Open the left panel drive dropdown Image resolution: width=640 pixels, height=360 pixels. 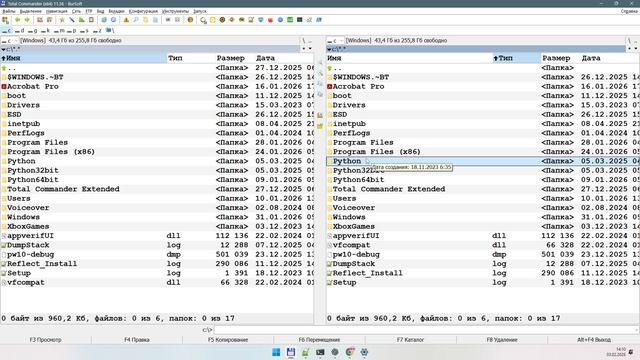click(9, 40)
